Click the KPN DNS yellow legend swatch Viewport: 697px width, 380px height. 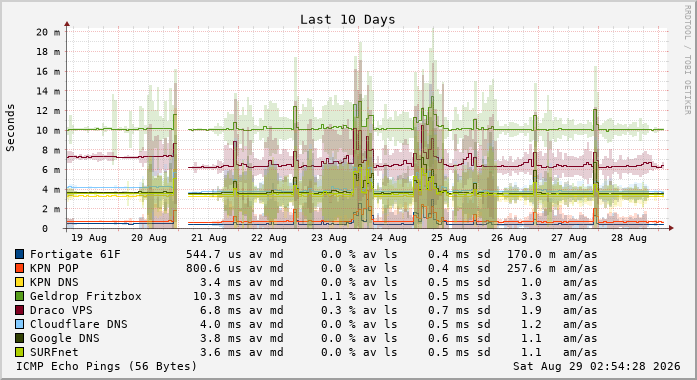20,282
